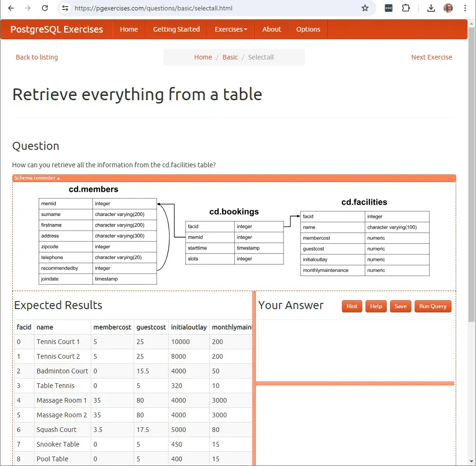The image size is (476, 466).
Task: Expand the Exercises dropdown menu
Action: (x=231, y=29)
